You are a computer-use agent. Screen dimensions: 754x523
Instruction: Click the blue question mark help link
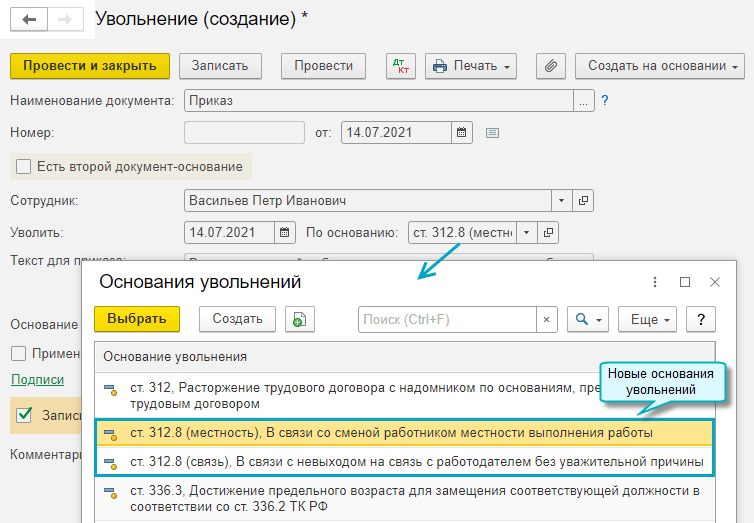click(x=605, y=100)
